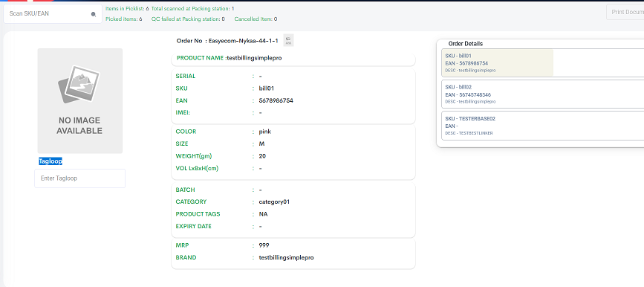The height and width of the screenshot is (287, 644).
Task: Click the Picked items: 6 text
Action: coord(123,19)
